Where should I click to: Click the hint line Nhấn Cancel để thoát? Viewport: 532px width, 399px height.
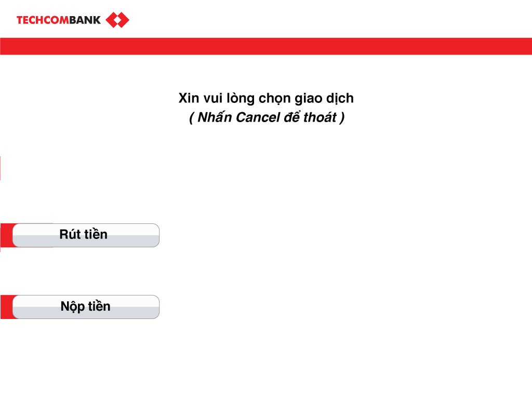click(266, 118)
